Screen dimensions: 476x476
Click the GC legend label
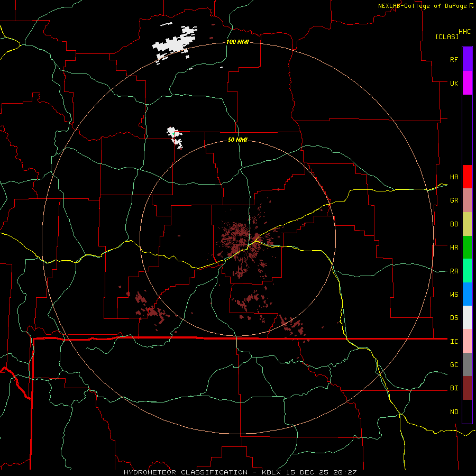click(454, 365)
